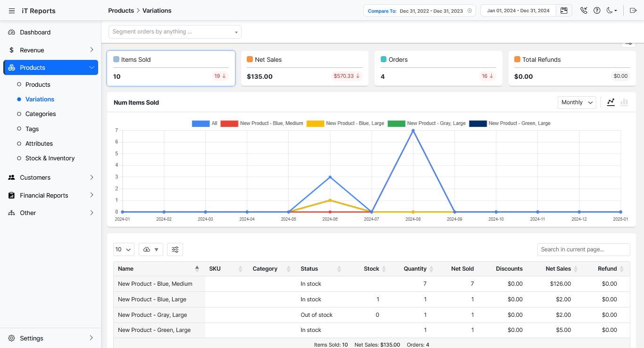Screen dimensions: 644x348
Task: Open the rows-per-page dropdown showing 10
Action: click(124, 249)
